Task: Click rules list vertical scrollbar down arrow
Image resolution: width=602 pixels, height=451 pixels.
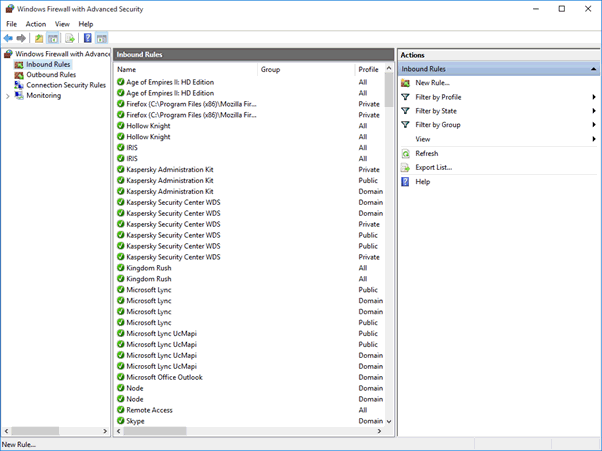Action: click(x=389, y=421)
